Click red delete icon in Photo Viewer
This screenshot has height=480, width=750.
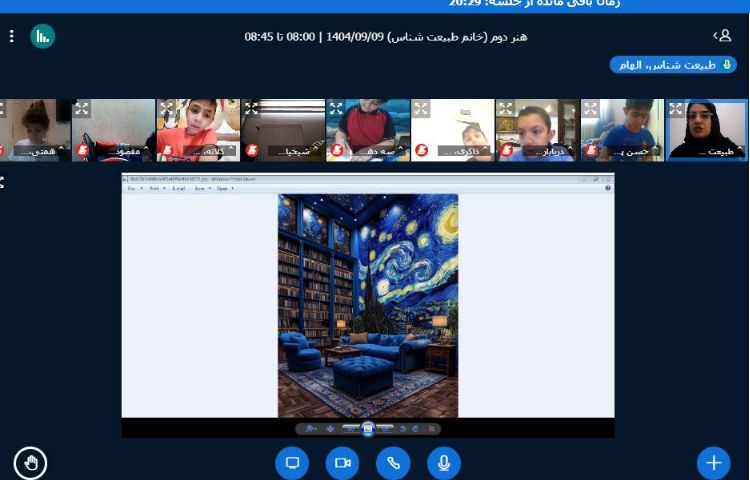(x=431, y=429)
